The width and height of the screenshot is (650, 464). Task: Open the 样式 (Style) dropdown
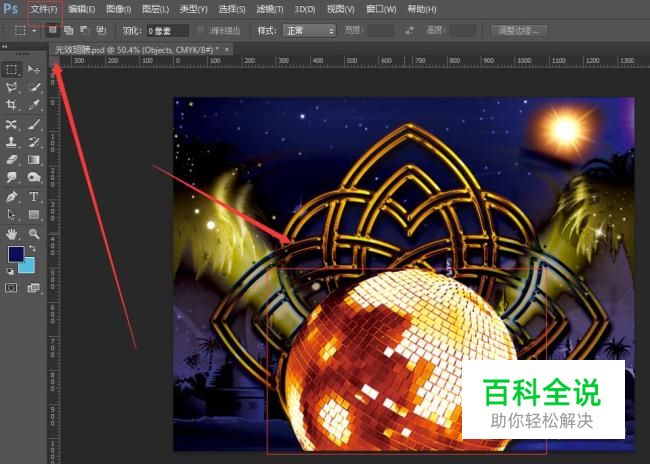(309, 31)
